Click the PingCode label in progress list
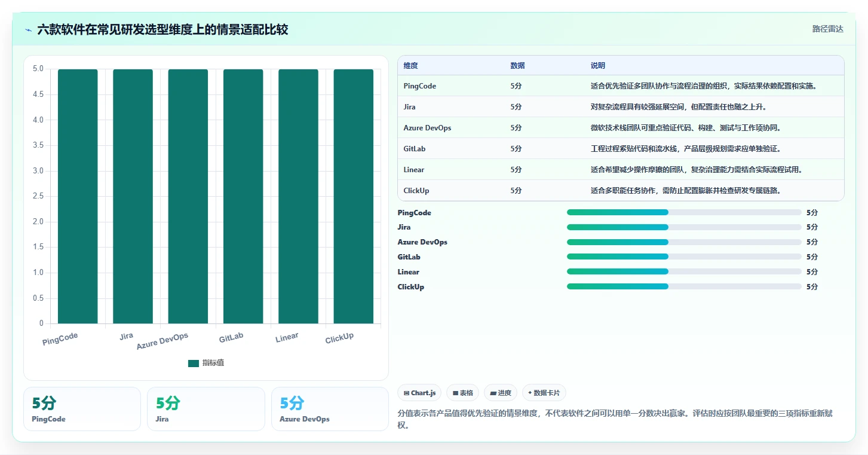Screen dimensions: 868x455 pyautogui.click(x=414, y=213)
